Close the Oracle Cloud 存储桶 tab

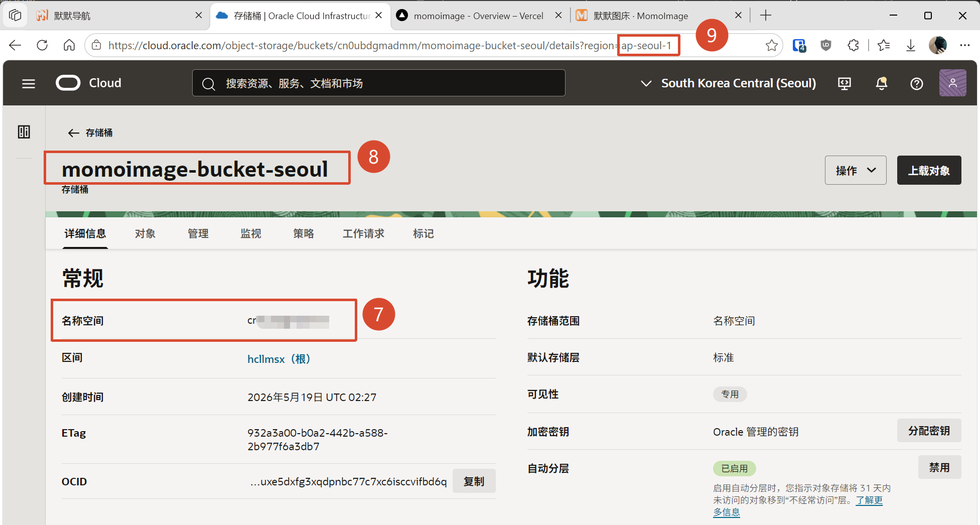pos(379,16)
